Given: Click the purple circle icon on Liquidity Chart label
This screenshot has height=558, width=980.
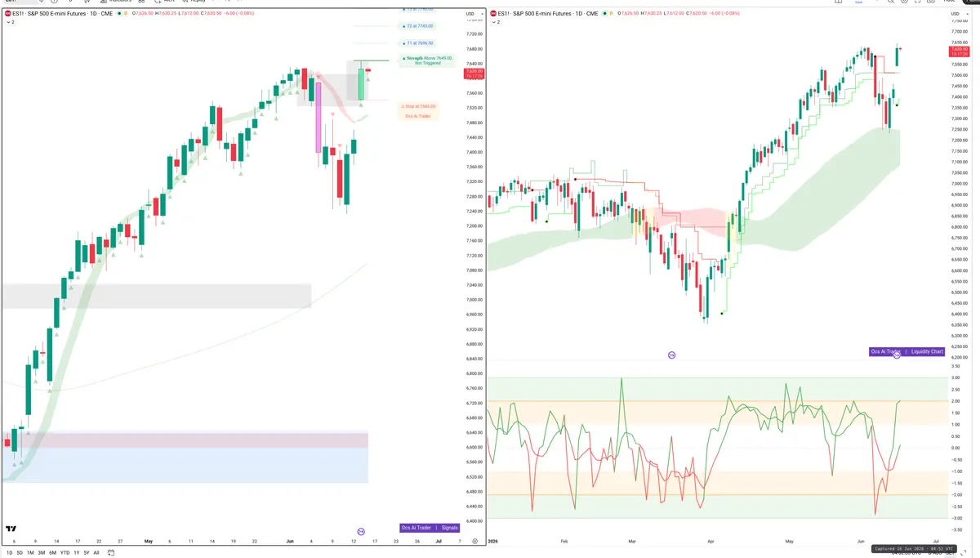Looking at the screenshot, I should click(x=897, y=355).
